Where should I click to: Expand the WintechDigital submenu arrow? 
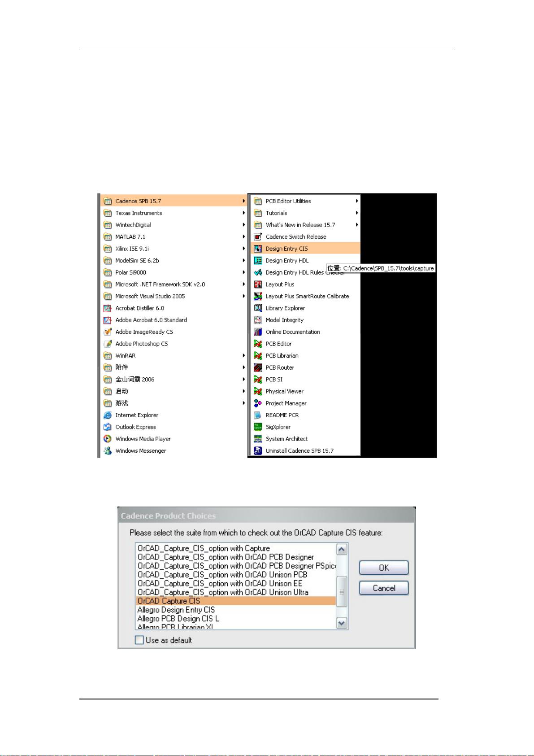pos(244,225)
